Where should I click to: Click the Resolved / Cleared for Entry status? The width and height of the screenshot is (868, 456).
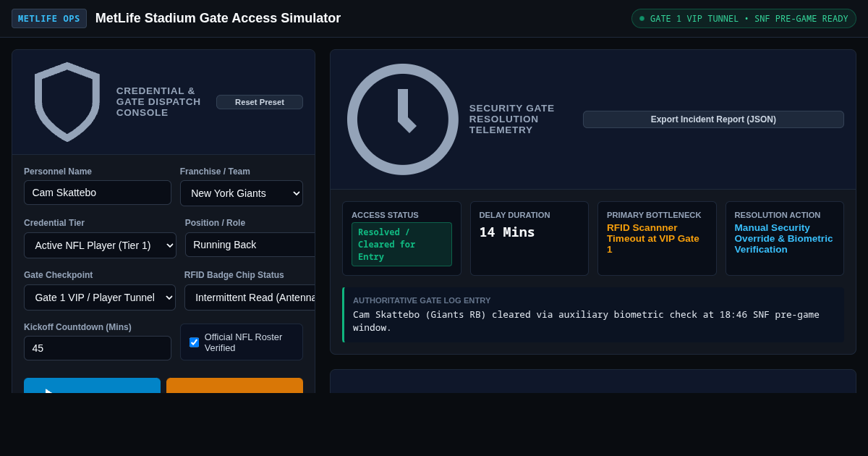[x=401, y=245]
